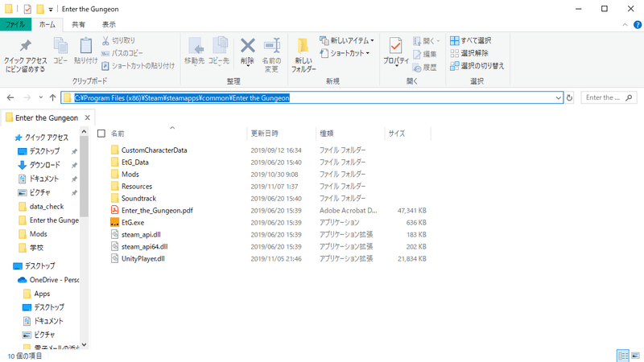
Task: Click Select none (選択解除)
Action: (x=469, y=53)
